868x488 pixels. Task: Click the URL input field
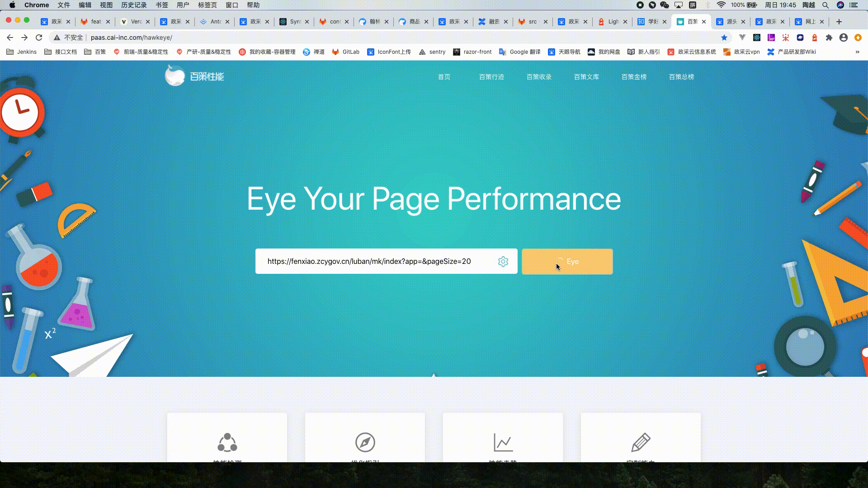375,262
